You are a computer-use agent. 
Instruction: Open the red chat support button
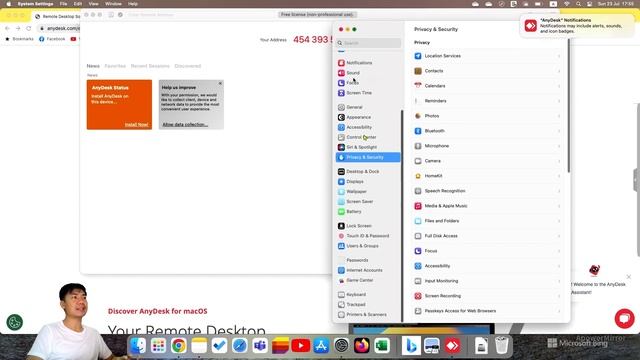(624, 318)
